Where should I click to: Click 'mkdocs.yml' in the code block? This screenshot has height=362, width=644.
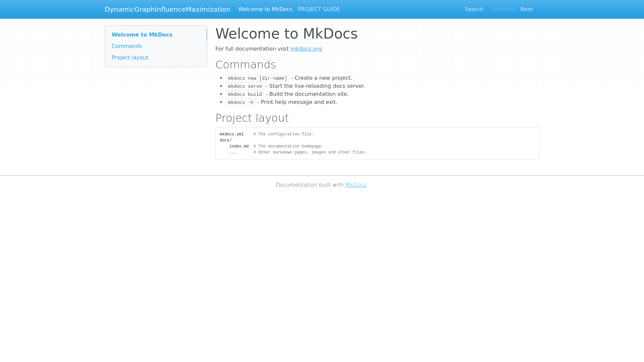(x=232, y=134)
